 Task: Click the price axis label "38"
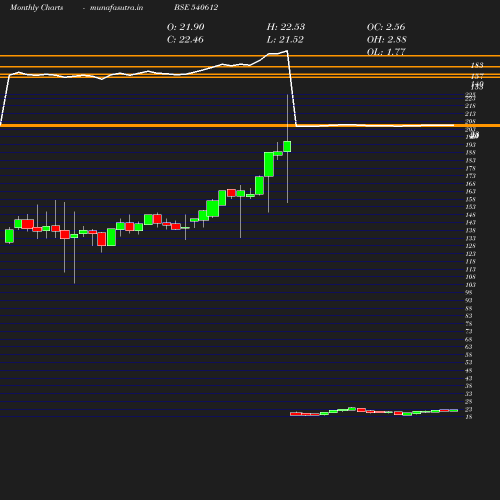point(469,386)
